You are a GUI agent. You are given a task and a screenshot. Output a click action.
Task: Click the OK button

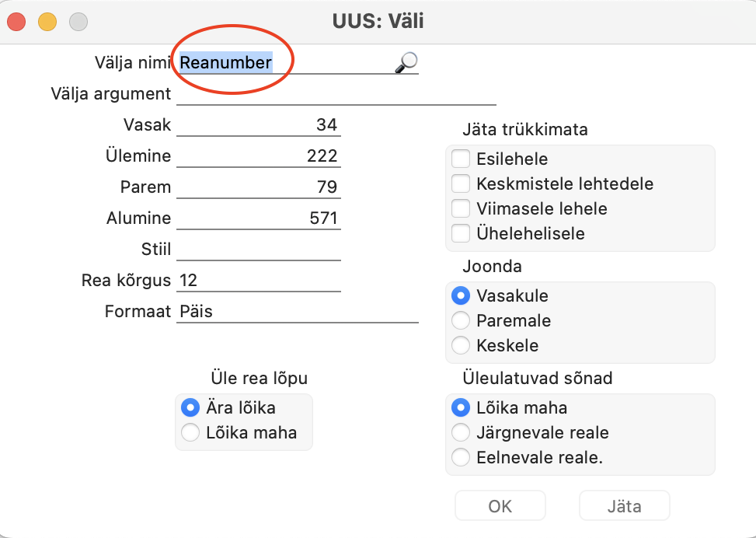pos(500,505)
